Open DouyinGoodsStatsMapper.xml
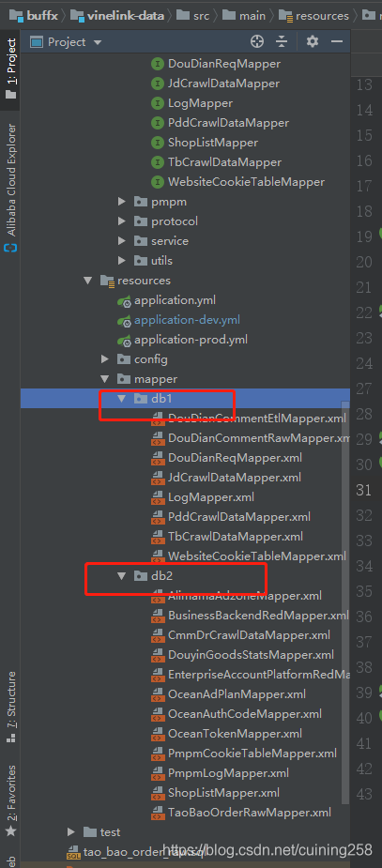The image size is (382, 868). (252, 655)
